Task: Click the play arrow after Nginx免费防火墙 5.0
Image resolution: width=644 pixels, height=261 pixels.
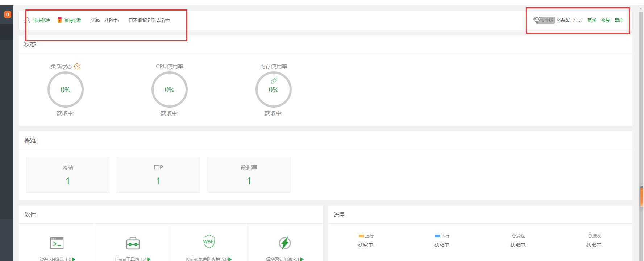Action: click(x=230, y=259)
